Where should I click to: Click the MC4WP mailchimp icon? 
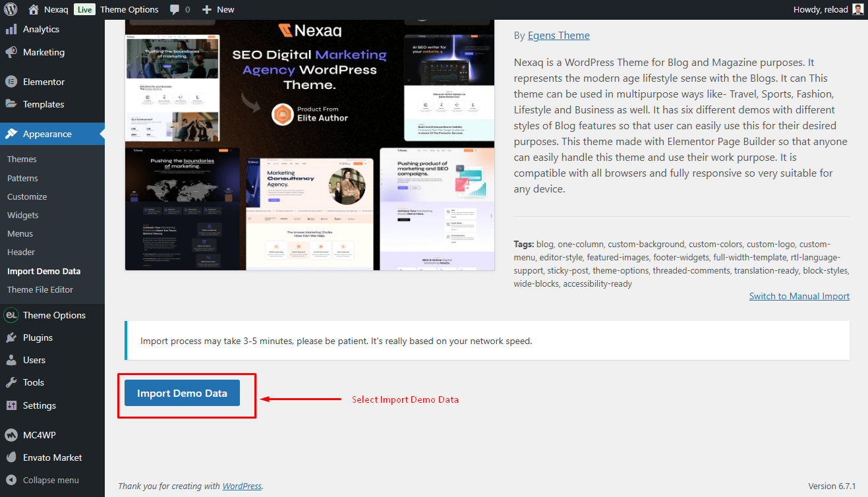click(11, 435)
